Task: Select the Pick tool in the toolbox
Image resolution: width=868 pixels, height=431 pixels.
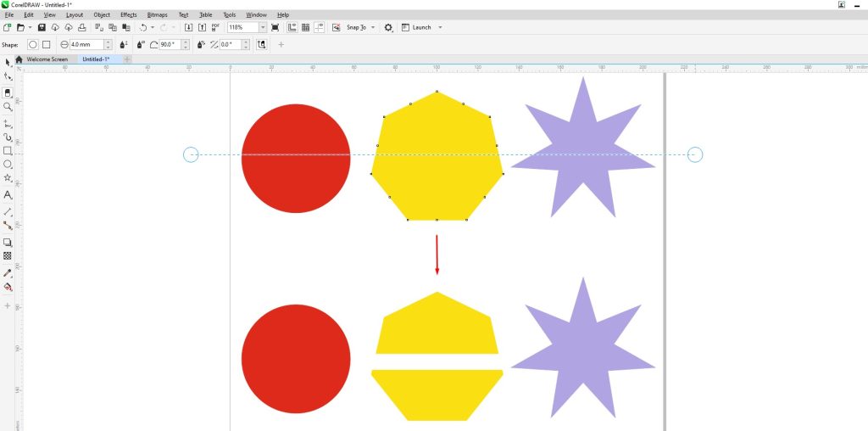Action: [8, 63]
